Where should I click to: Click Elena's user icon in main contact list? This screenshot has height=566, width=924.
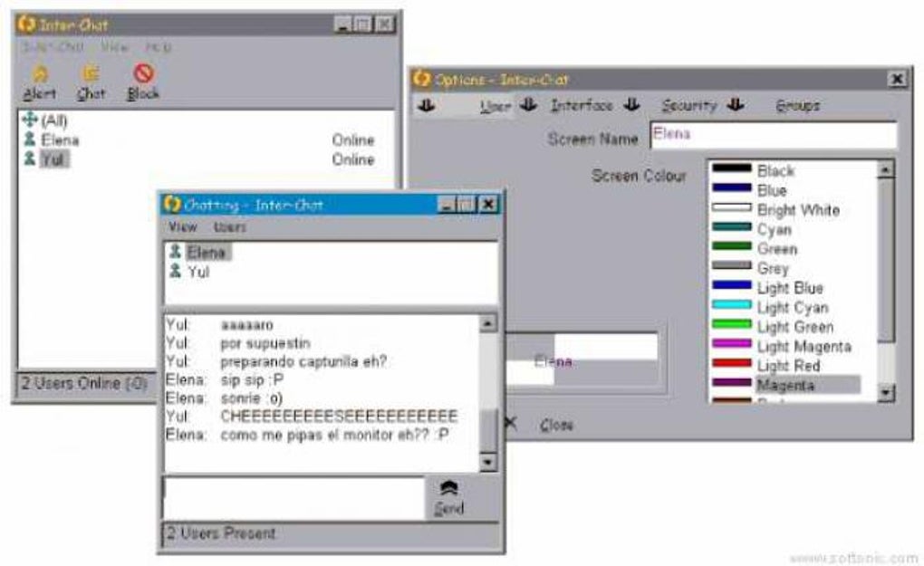pos(30,139)
